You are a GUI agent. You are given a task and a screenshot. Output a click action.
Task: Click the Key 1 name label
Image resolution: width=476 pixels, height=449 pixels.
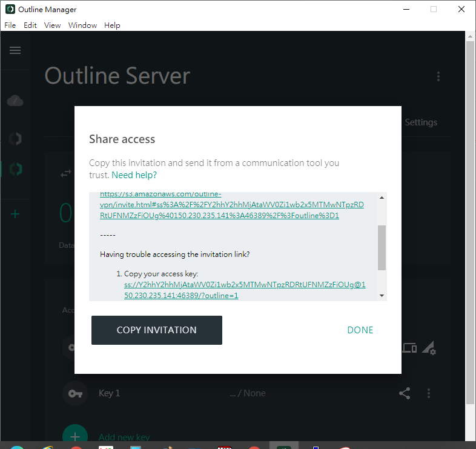point(109,393)
